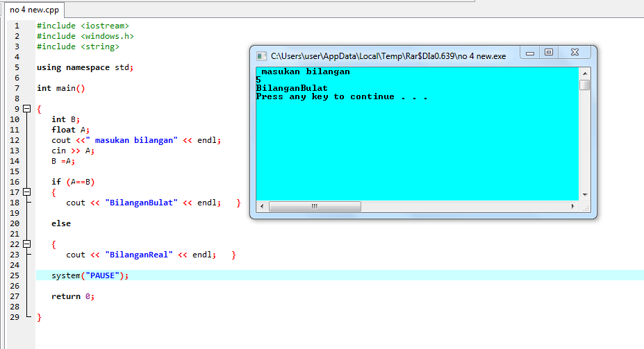This screenshot has width=644, height=349.
Task: Click the 'float A;' declaration line
Action: coord(70,130)
